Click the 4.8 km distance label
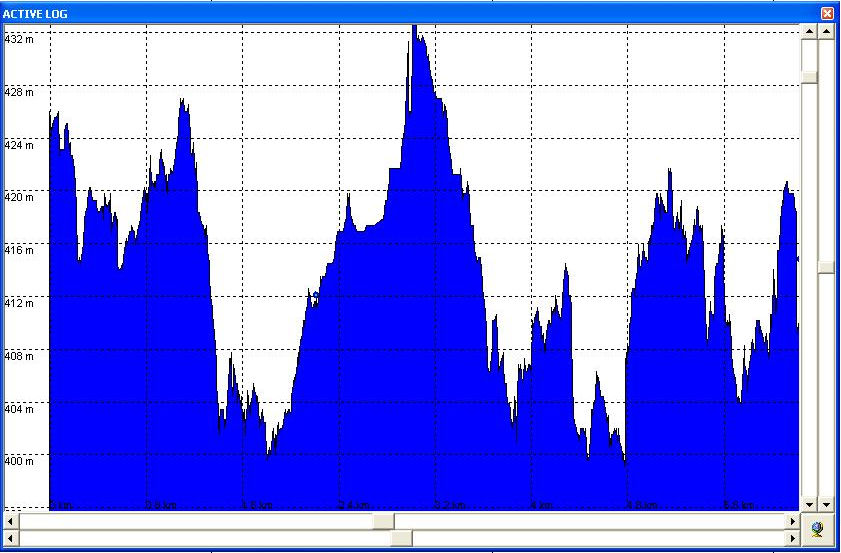The image size is (841, 553). click(x=643, y=505)
